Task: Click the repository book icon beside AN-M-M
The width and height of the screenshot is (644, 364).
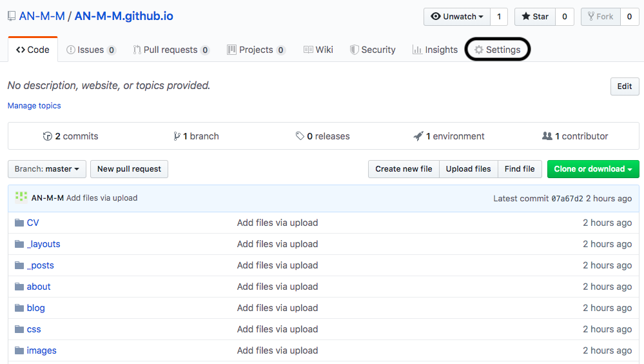Action: (x=12, y=16)
